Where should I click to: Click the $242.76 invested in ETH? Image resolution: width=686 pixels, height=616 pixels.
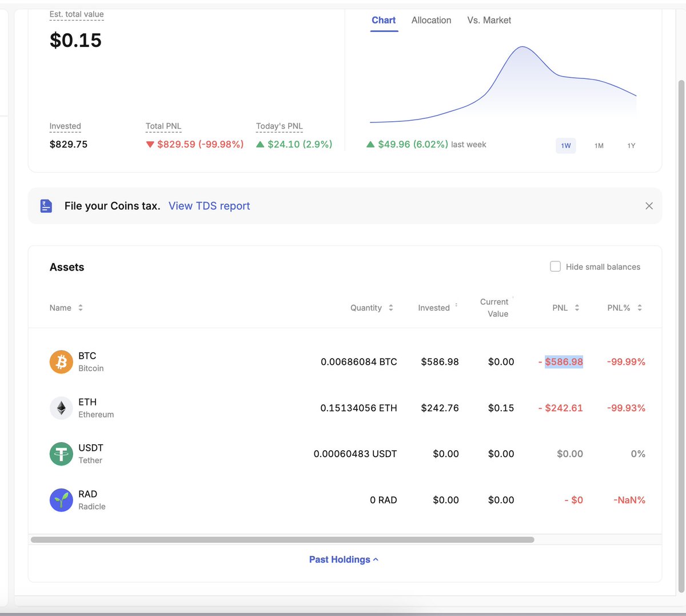click(440, 408)
